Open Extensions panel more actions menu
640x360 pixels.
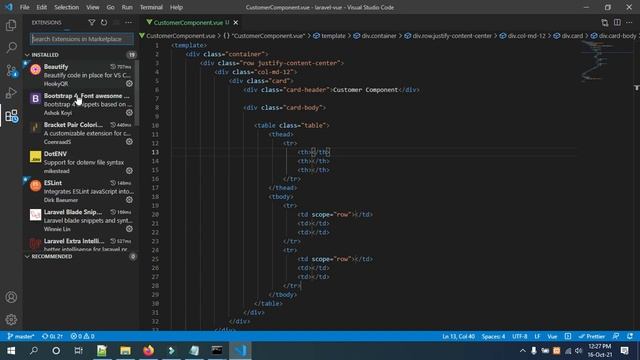[129, 22]
